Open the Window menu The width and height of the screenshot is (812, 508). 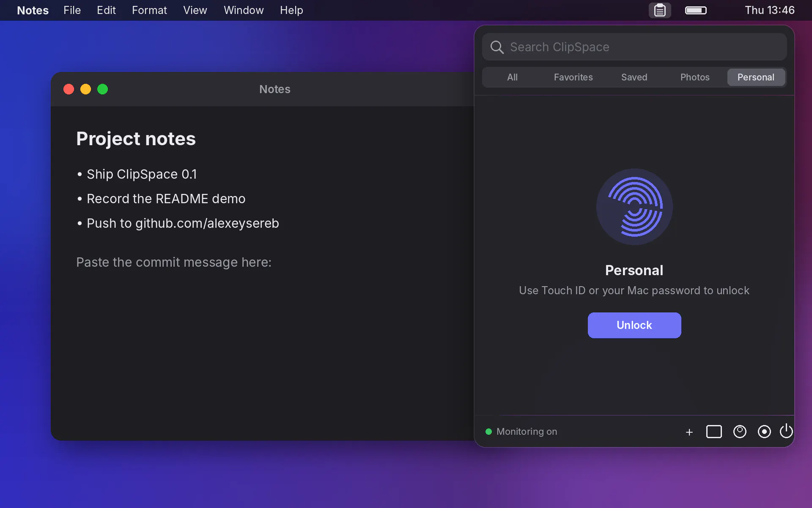[x=244, y=10]
